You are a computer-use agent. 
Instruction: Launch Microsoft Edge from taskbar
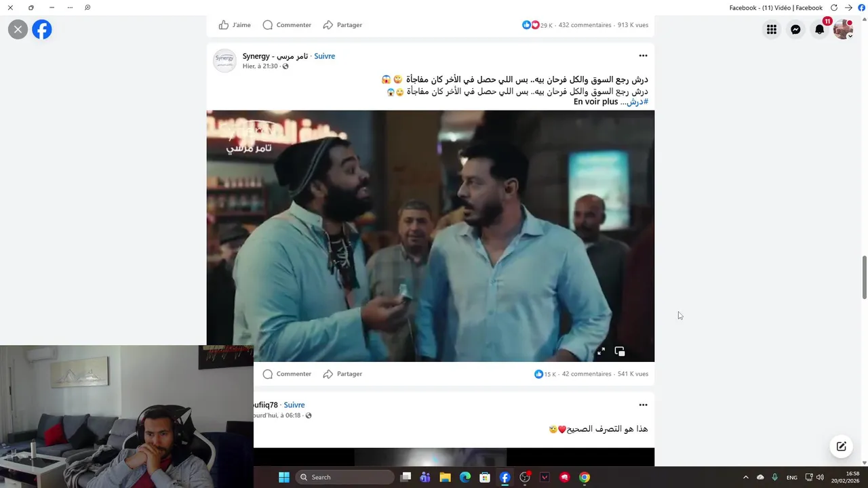tap(465, 477)
